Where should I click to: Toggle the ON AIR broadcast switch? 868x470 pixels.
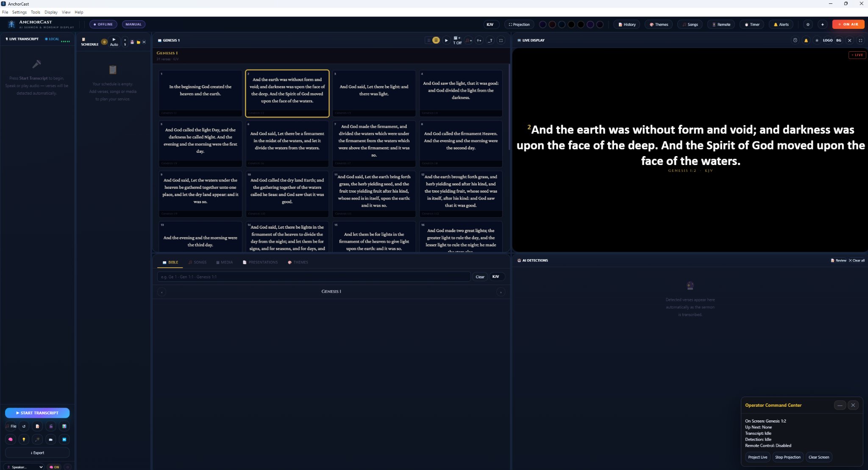pyautogui.click(x=848, y=24)
